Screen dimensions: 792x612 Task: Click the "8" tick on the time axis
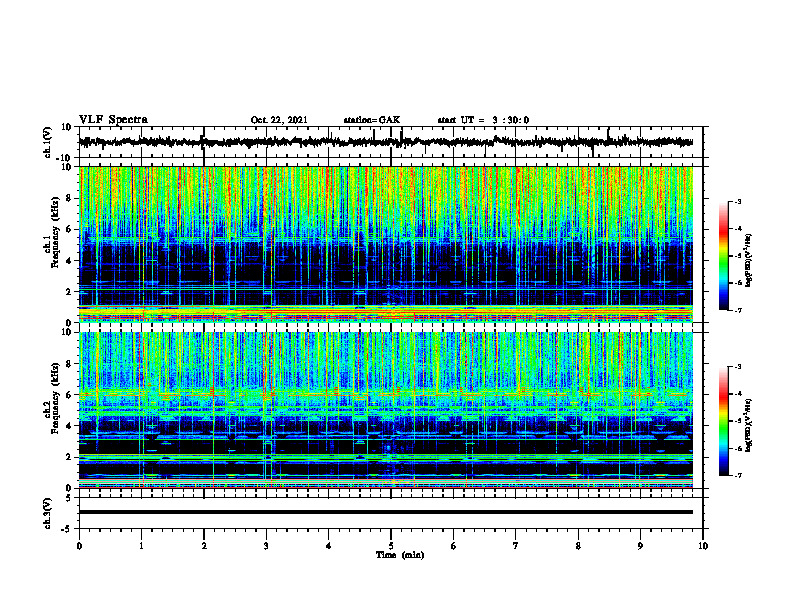578,546
